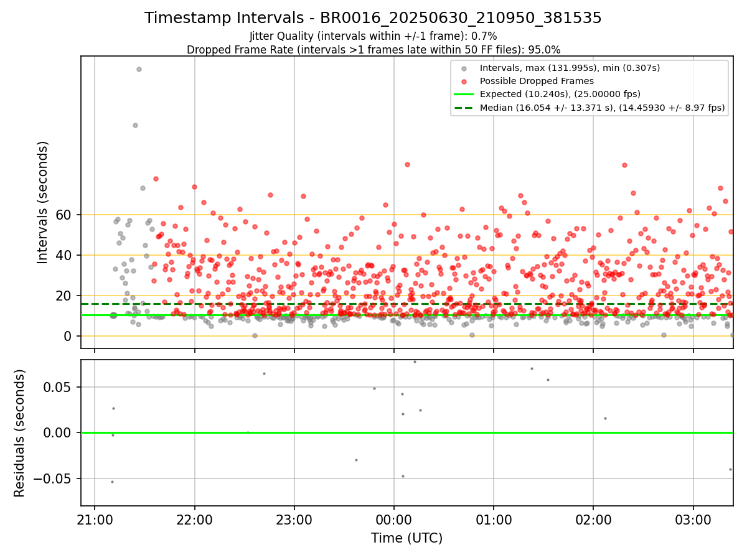
Task: Click the '23:00' x-axis tick label
Action: click(294, 520)
